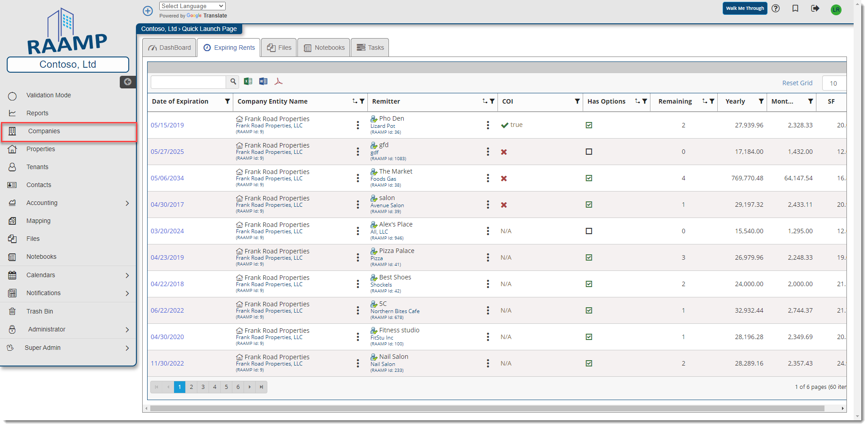Viewport: 868px width, 427px height.
Task: Toggle Has Options for Fitness studio row
Action: click(x=589, y=337)
